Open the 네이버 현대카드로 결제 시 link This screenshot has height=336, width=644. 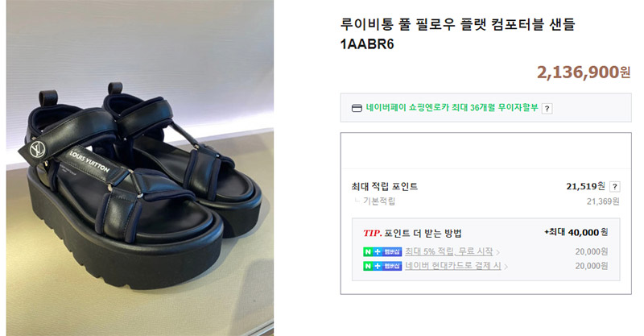[453, 266]
